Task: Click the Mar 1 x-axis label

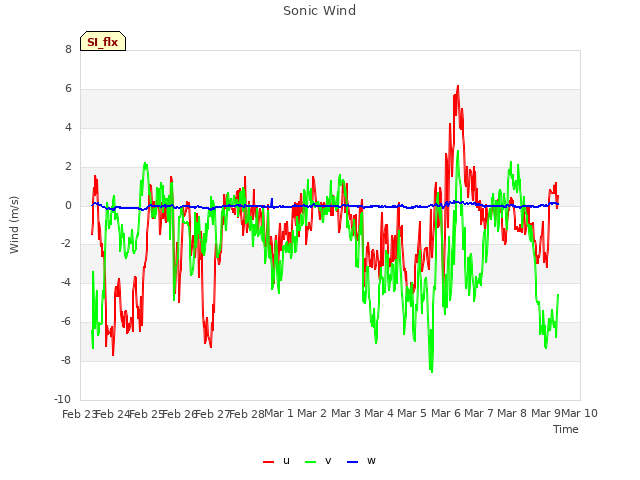Action: [279, 413]
